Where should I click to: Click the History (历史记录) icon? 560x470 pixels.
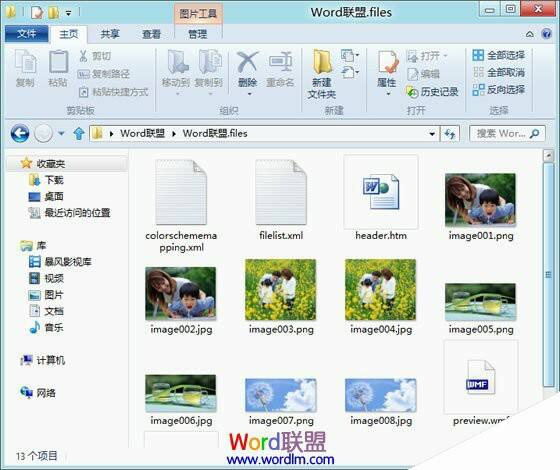(x=432, y=92)
